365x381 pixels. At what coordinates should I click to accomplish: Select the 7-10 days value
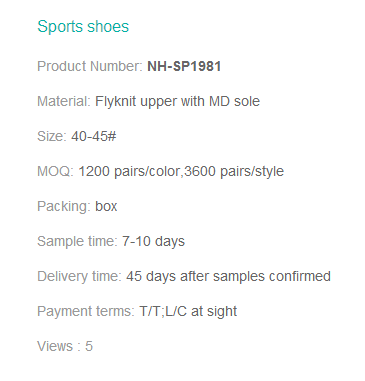[x=153, y=242]
